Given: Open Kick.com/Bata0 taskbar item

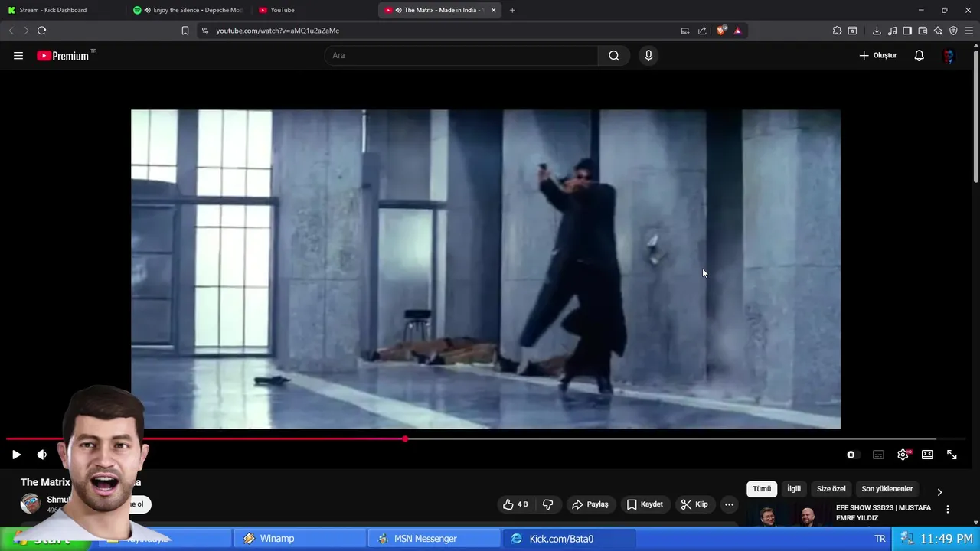Looking at the screenshot, I should tap(569, 539).
